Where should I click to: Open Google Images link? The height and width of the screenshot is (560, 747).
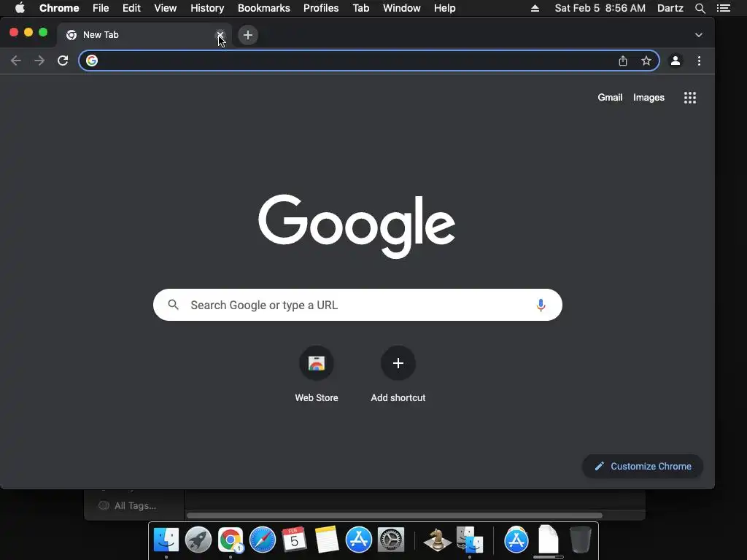[649, 97]
